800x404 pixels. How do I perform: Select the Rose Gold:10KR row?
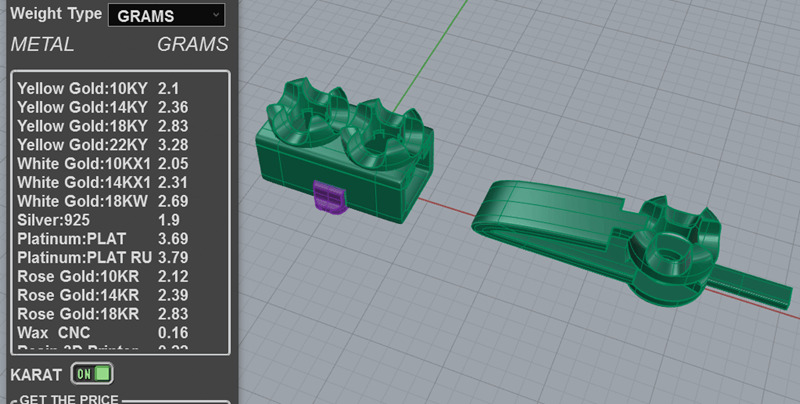(120, 276)
